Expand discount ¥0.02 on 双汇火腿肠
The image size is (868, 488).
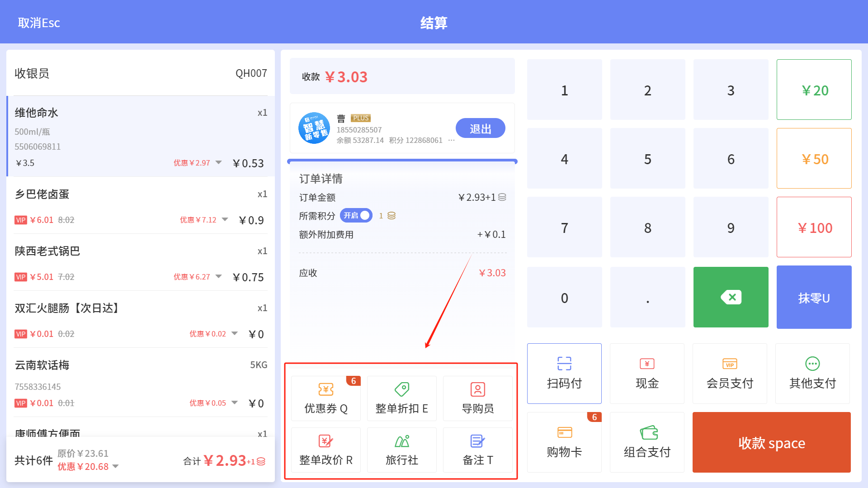(x=235, y=333)
